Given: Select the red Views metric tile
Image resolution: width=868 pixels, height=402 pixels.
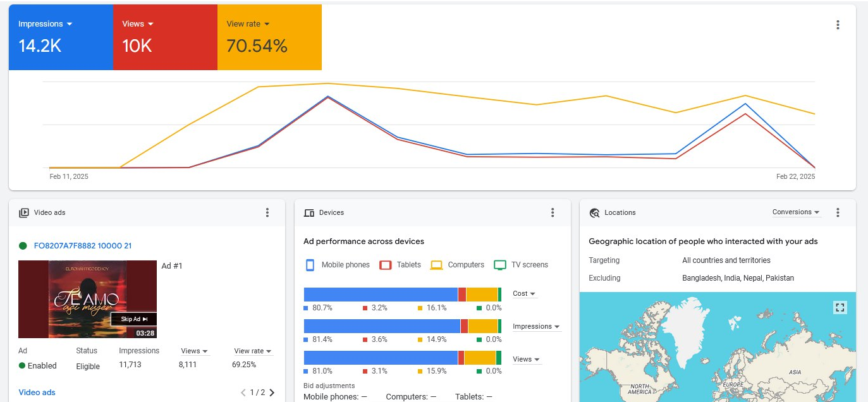Looking at the screenshot, I should tap(164, 37).
